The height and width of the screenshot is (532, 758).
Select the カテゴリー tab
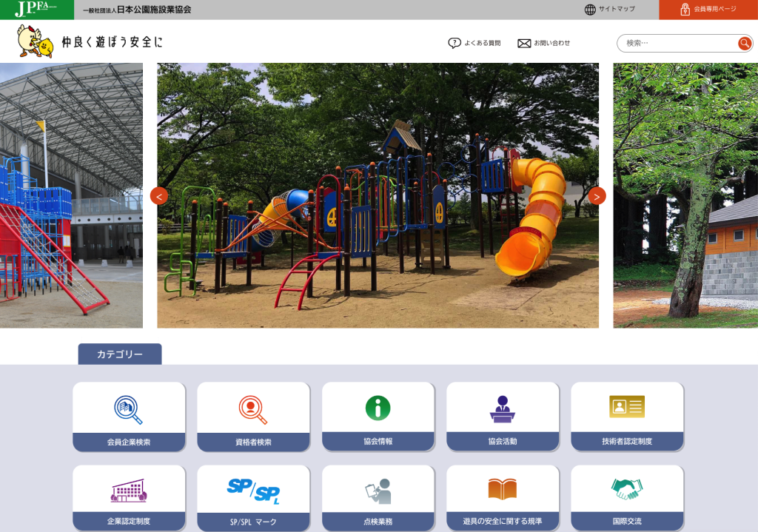pyautogui.click(x=120, y=354)
